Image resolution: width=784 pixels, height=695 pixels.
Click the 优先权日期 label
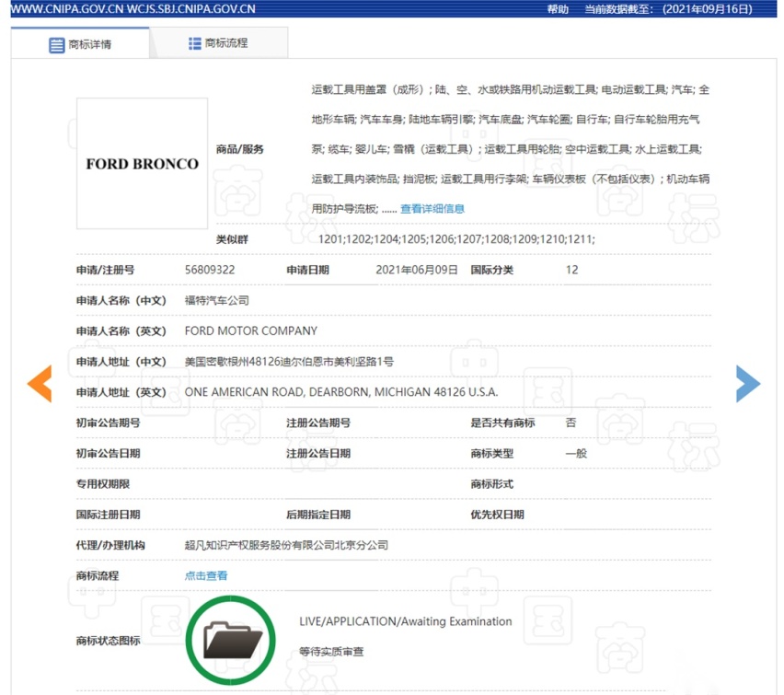[497, 515]
